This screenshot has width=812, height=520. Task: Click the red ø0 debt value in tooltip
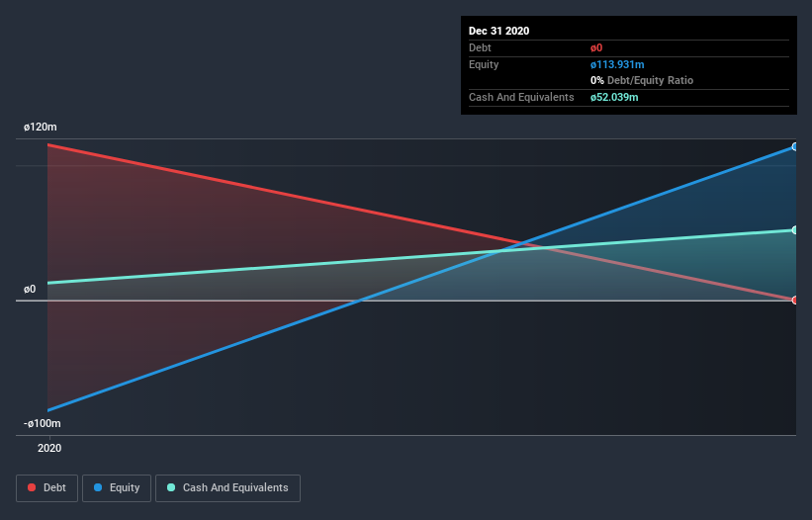(596, 48)
